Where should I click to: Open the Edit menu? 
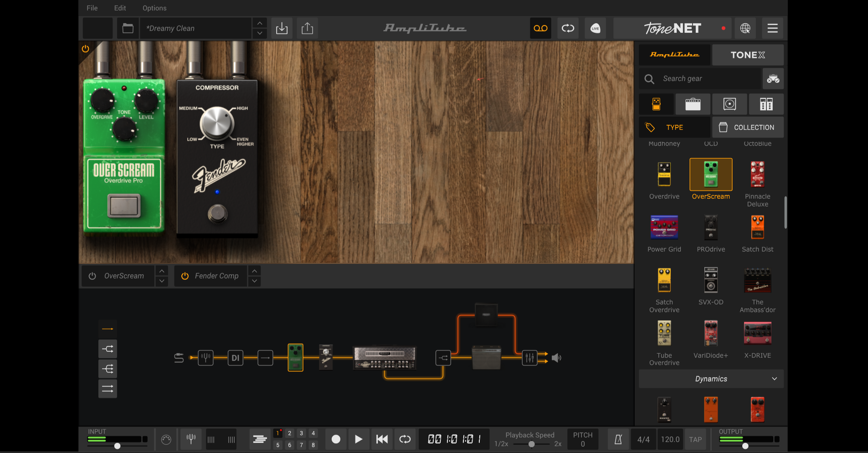120,8
